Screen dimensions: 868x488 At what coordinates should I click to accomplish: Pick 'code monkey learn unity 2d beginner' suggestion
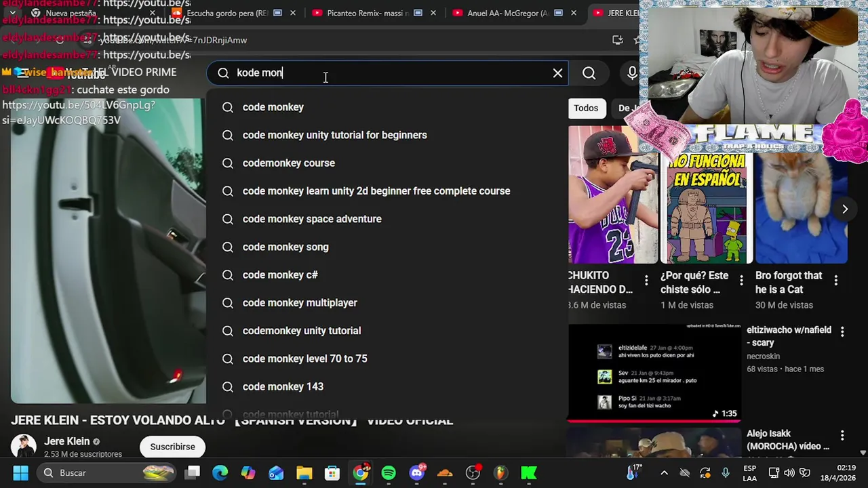(x=387, y=190)
